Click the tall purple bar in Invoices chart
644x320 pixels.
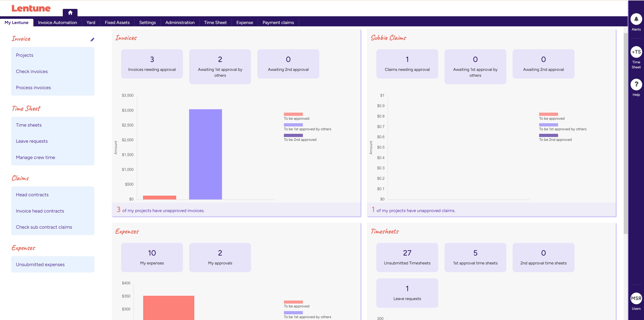click(206, 154)
